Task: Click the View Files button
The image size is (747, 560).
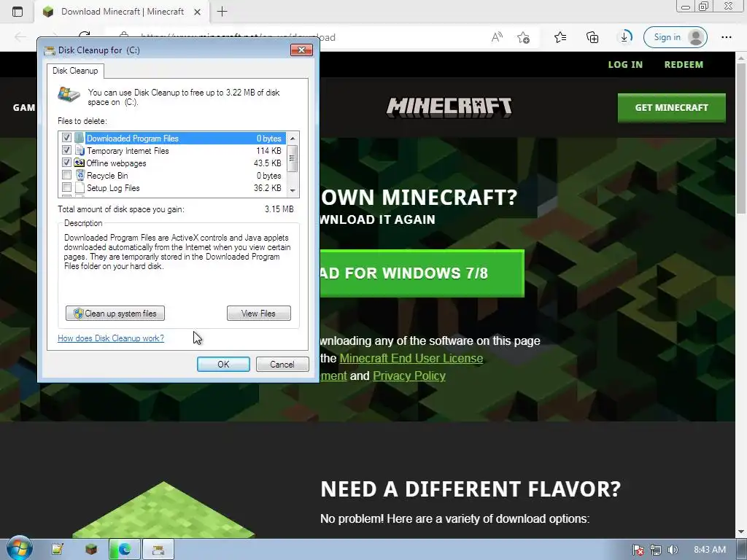Action: pos(259,314)
